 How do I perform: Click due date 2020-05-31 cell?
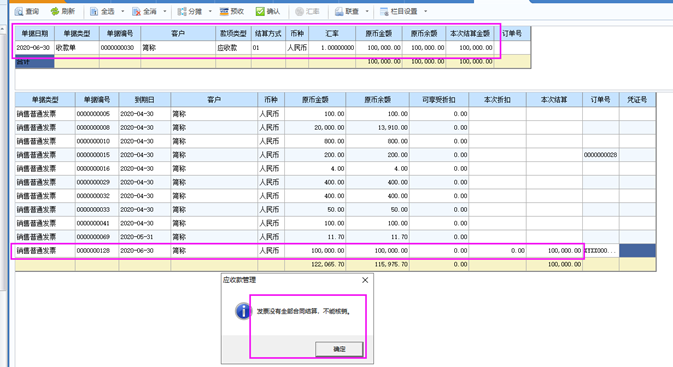pos(145,237)
